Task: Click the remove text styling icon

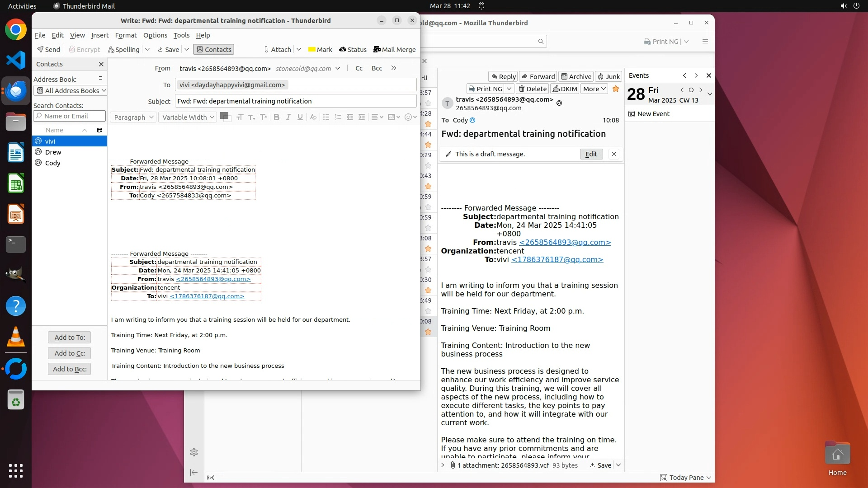Action: coord(313,117)
